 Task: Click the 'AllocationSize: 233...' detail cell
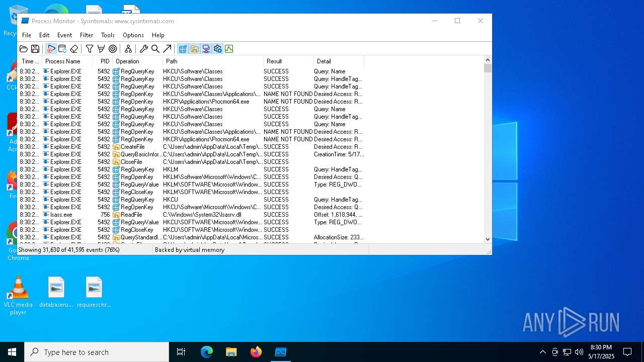(x=339, y=237)
